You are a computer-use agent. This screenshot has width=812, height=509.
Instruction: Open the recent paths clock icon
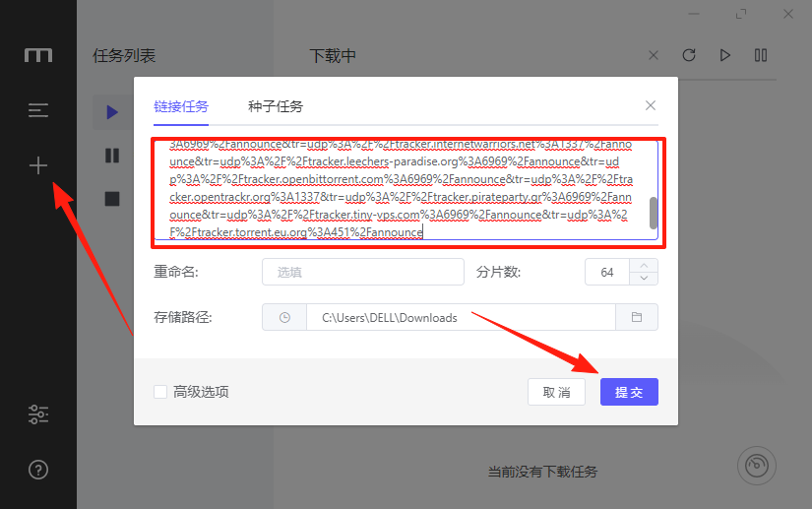284,317
